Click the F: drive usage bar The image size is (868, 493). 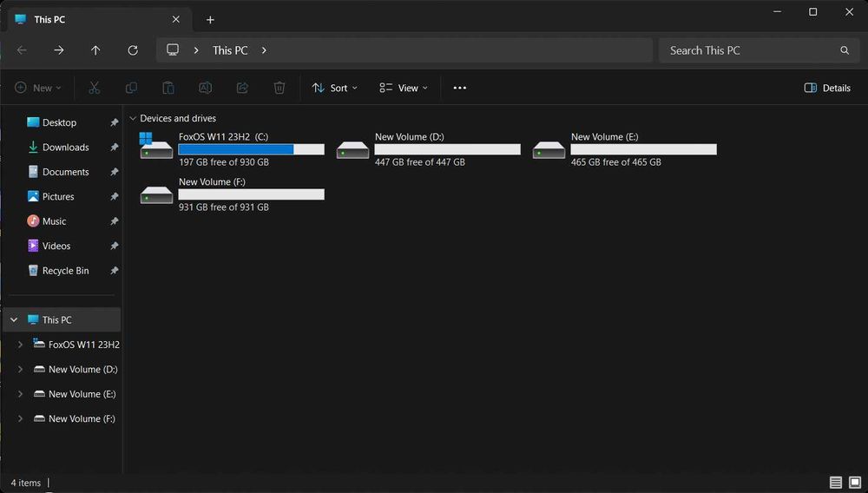click(252, 194)
